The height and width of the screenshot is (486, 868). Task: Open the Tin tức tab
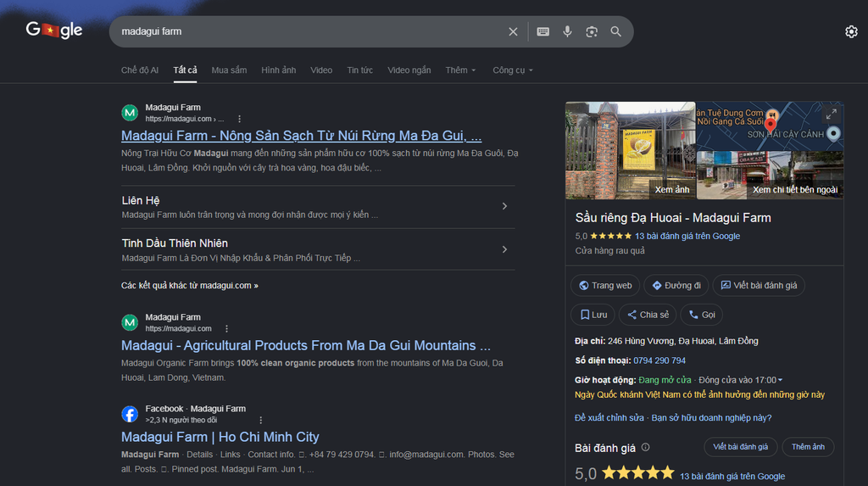click(359, 70)
